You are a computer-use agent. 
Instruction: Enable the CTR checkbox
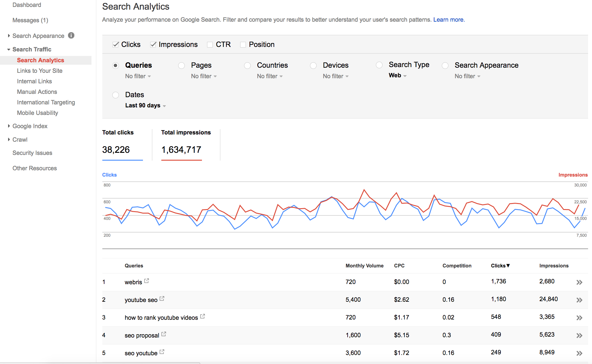tap(210, 45)
